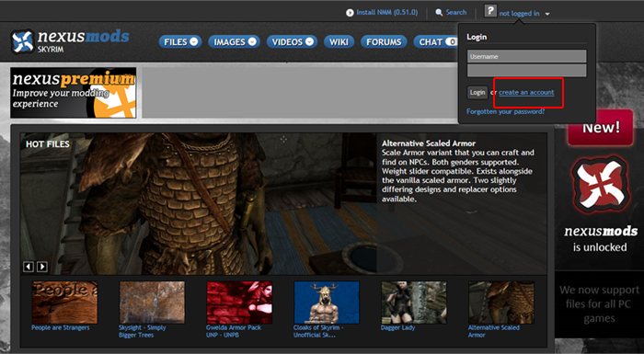The width and height of the screenshot is (644, 354).
Task: Open the Alternative Scaled Armor thumbnail
Action: [x=501, y=303]
